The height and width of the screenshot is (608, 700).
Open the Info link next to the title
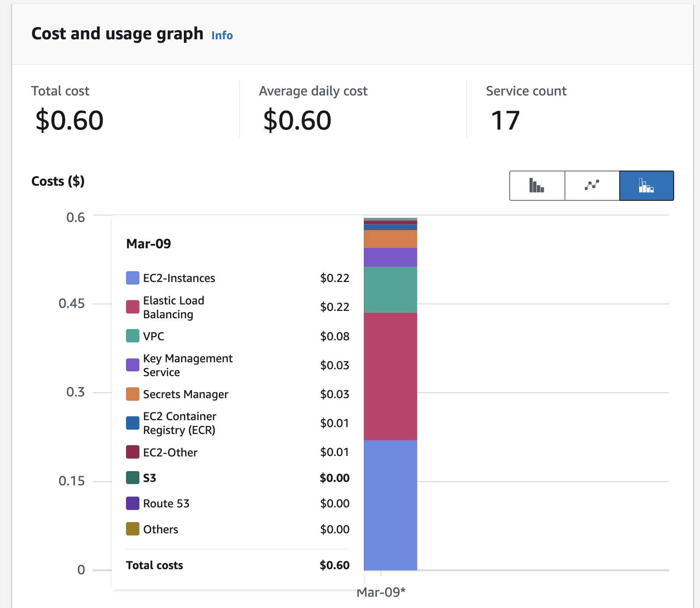pos(222,35)
